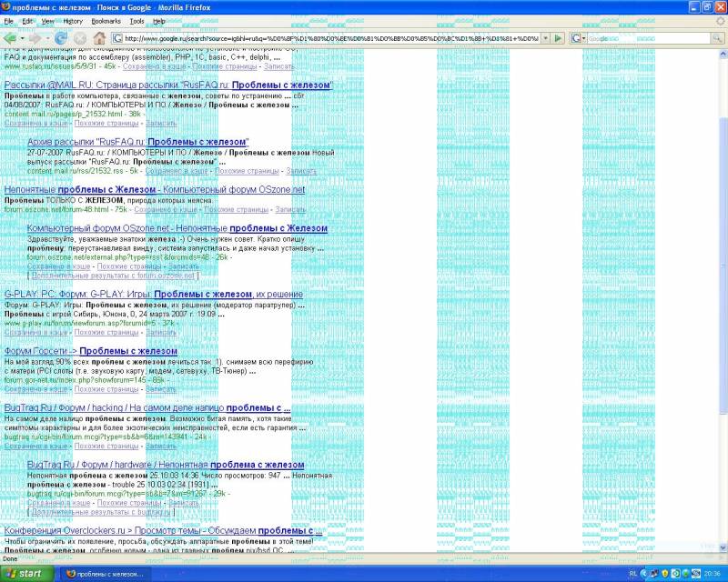The width and height of the screenshot is (728, 582).
Task: Open the Google search engine selector
Action: point(577,38)
